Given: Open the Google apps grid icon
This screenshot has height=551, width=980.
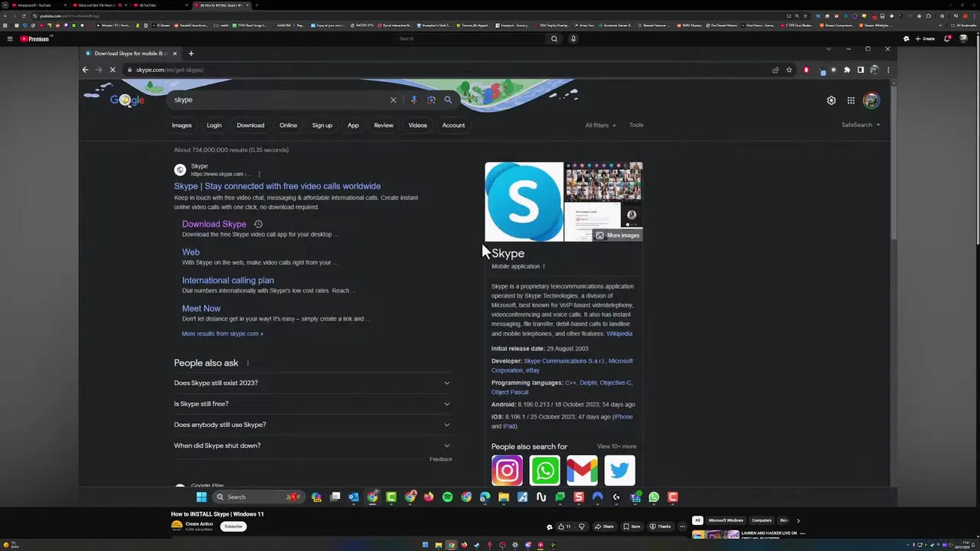Looking at the screenshot, I should click(851, 100).
